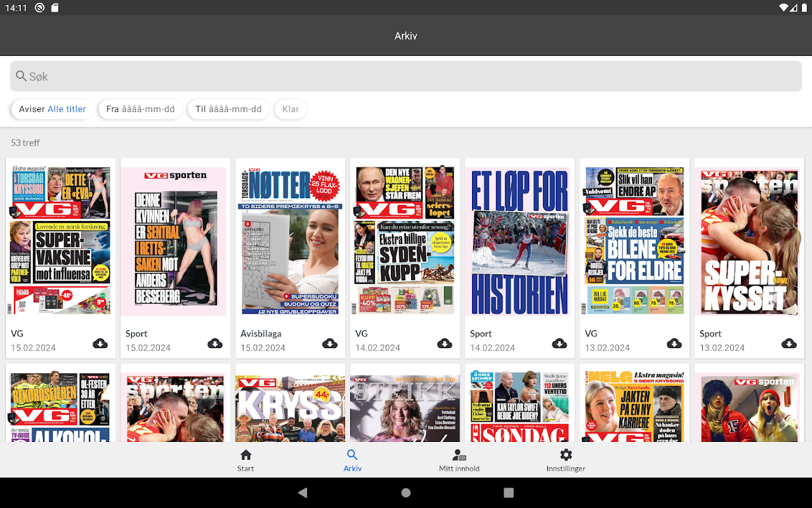Tap the Wi-Fi status bar icon
Image resolution: width=812 pixels, height=508 pixels.
[x=784, y=8]
